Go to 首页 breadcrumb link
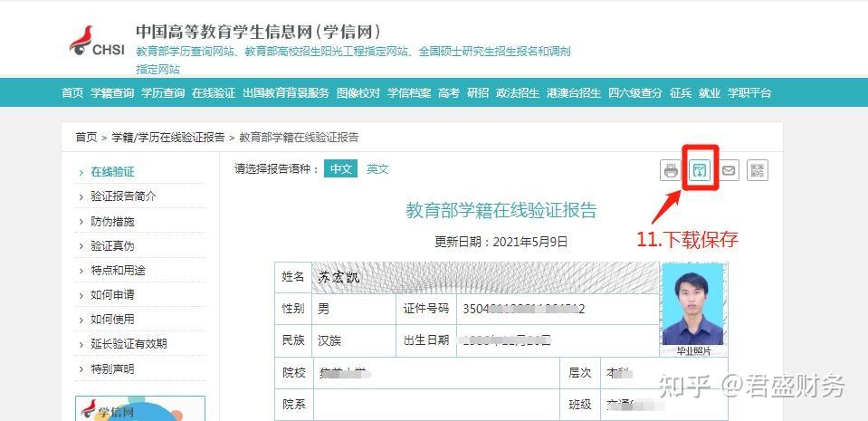 86,138
